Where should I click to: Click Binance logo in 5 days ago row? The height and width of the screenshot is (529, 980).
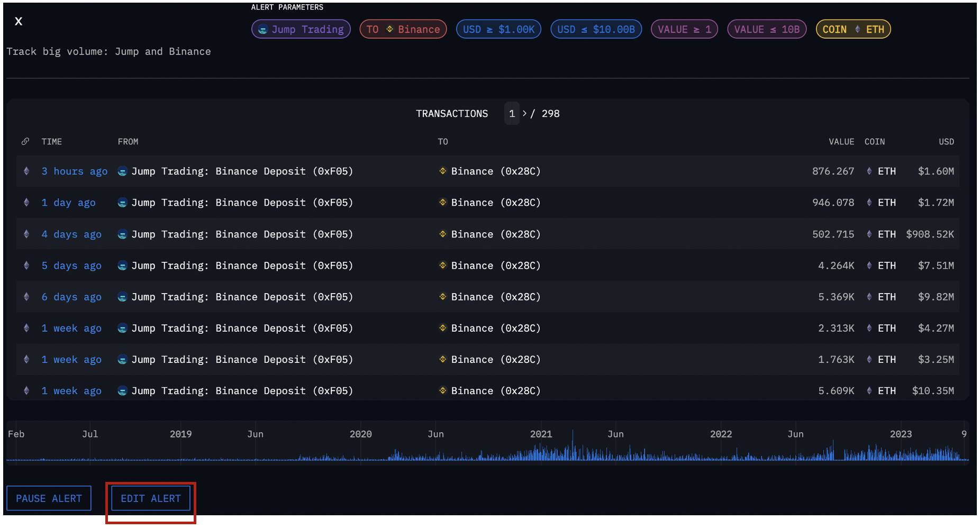(443, 265)
